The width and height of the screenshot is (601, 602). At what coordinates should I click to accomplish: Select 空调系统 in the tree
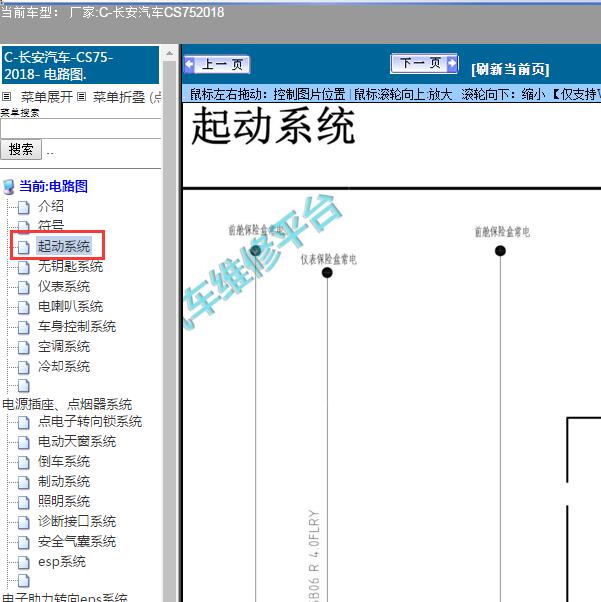pos(64,346)
